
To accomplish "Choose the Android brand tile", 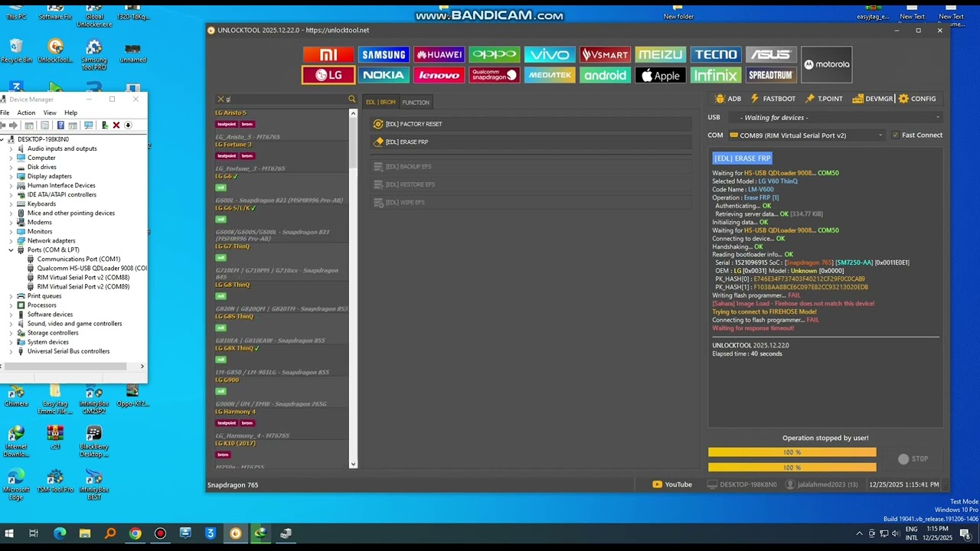I will [x=605, y=75].
